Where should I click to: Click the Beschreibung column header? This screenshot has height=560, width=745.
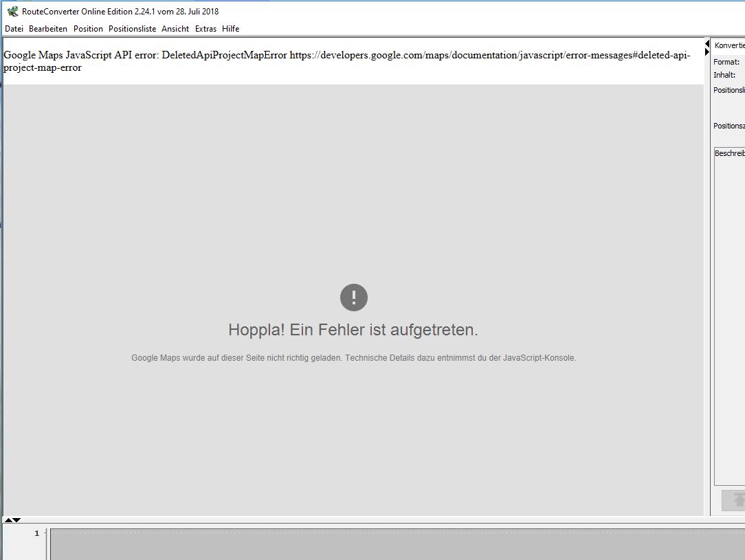point(730,153)
